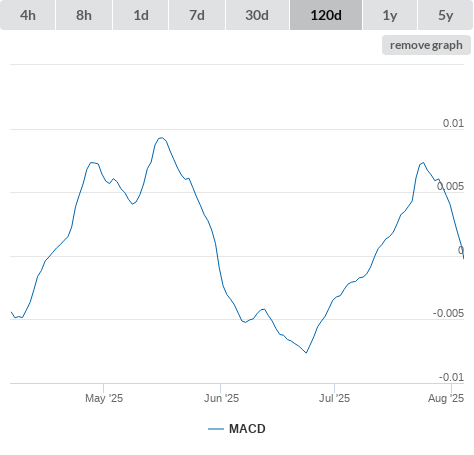The height and width of the screenshot is (455, 474).
Task: Click the MACD line's lowest trough in late June
Action: pyautogui.click(x=306, y=352)
